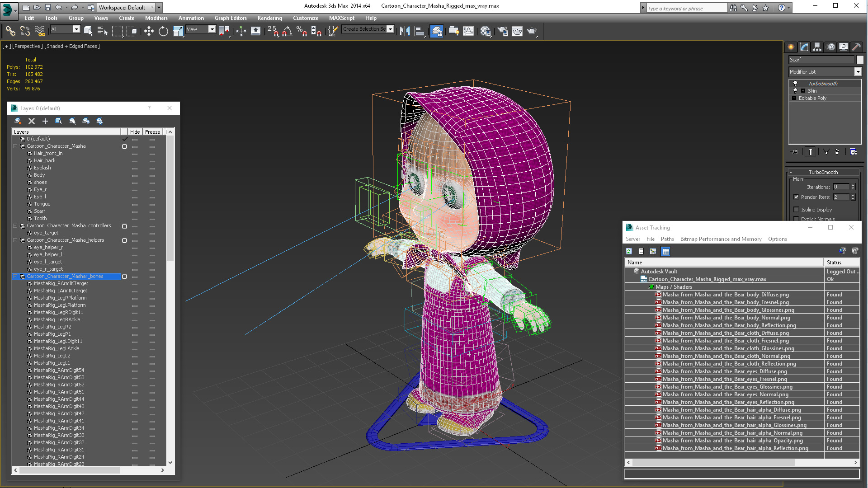Open the Rendering menu

(269, 18)
